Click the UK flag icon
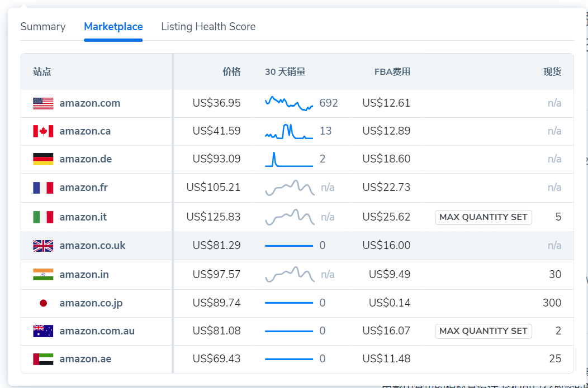Screen dimensions: 588x388 pos(43,246)
